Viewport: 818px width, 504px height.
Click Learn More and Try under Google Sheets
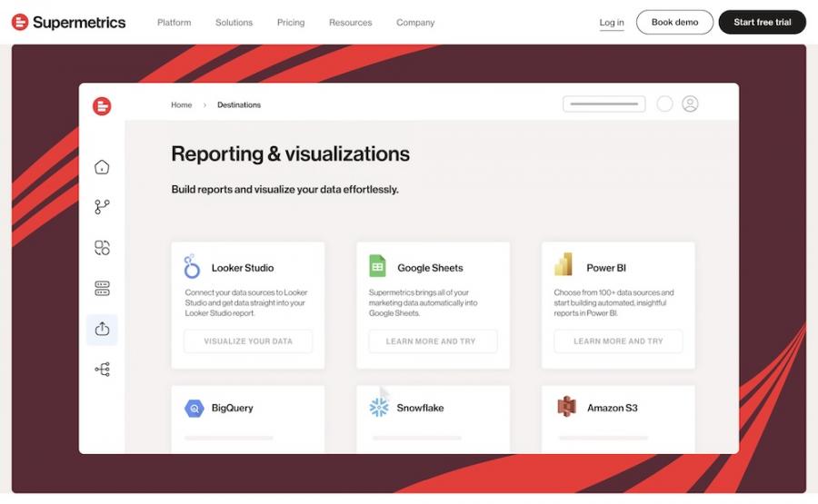433,341
